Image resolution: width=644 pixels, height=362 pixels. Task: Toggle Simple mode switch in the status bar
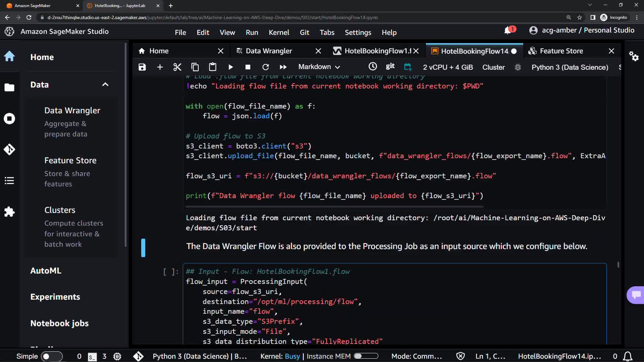51,356
